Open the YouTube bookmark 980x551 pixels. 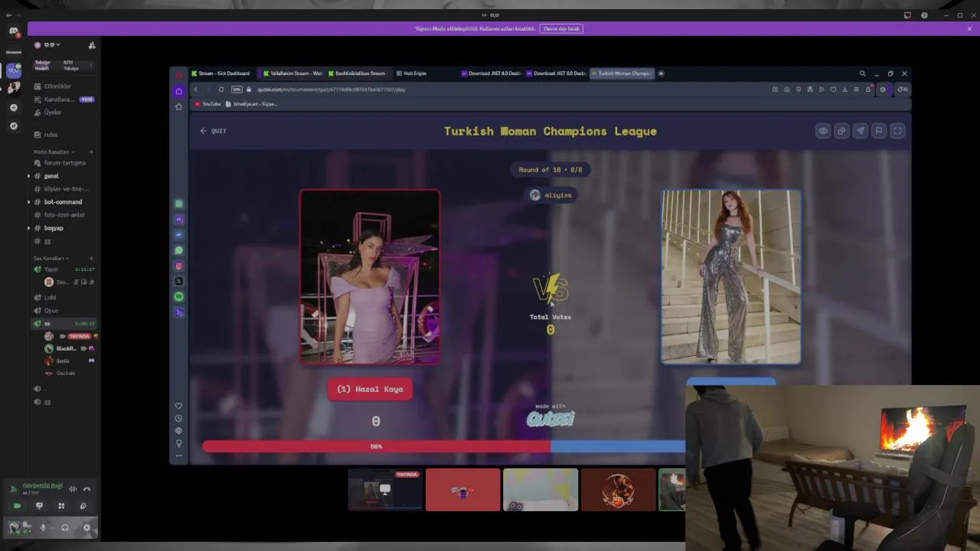click(207, 104)
